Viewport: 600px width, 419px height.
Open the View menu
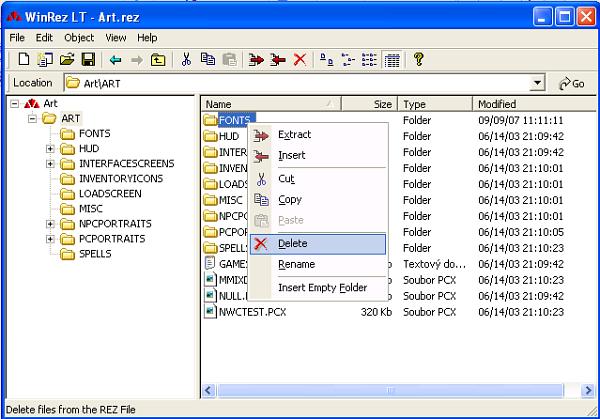[116, 37]
